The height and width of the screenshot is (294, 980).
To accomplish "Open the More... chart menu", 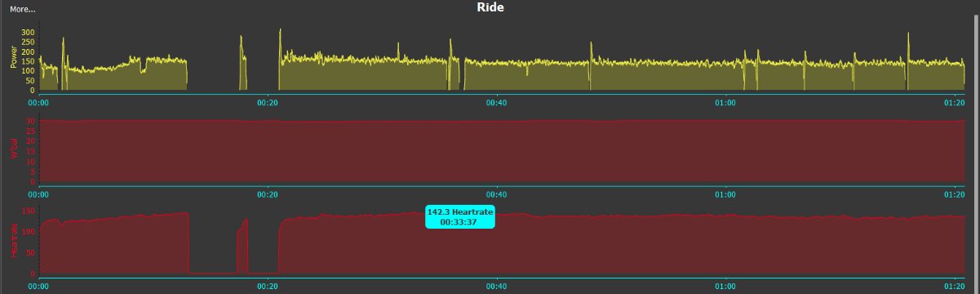I will tap(23, 10).
